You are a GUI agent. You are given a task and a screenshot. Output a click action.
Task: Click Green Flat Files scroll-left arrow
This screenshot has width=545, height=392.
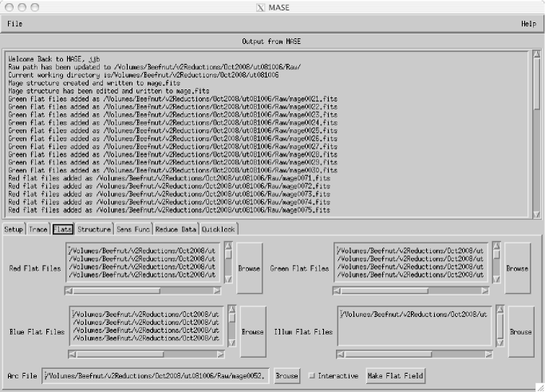(x=337, y=291)
